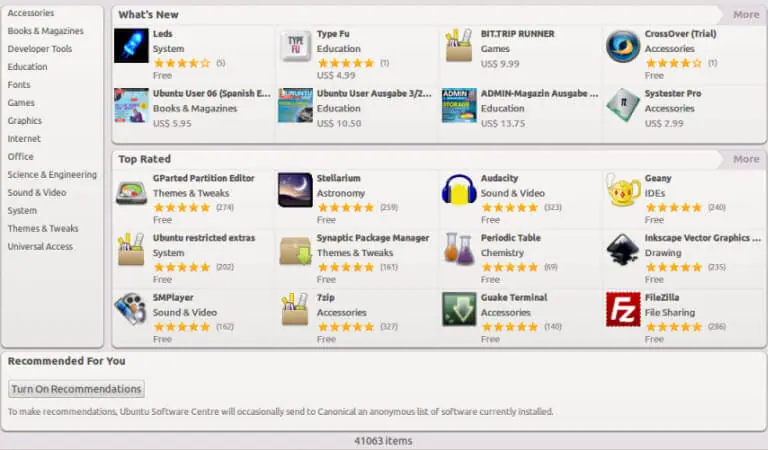Select the Internet category
This screenshot has height=450, width=768.
24,139
